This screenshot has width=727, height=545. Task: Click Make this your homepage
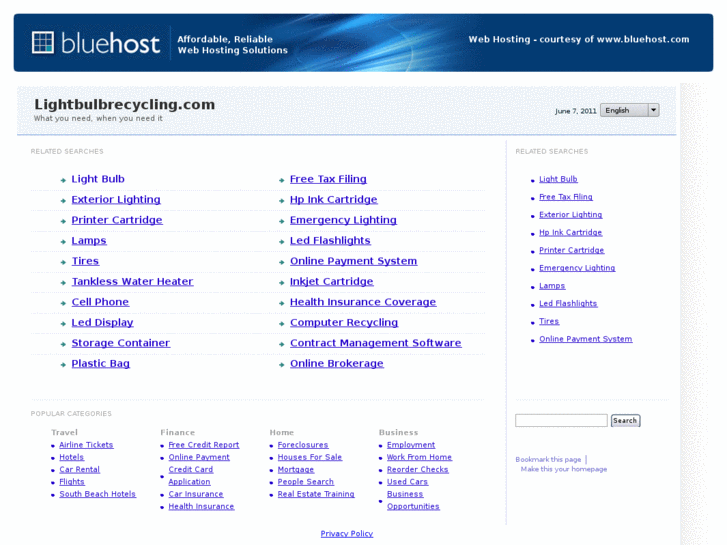point(564,469)
